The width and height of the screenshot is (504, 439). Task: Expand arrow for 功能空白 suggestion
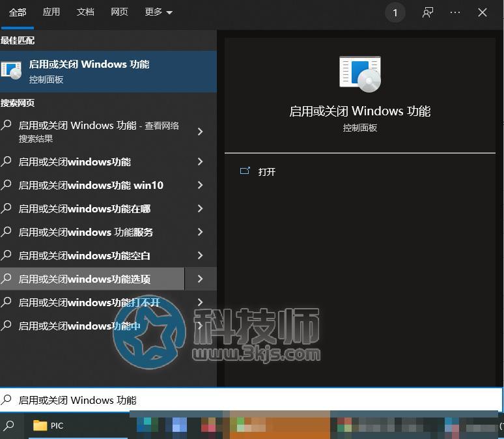pyautogui.click(x=201, y=255)
